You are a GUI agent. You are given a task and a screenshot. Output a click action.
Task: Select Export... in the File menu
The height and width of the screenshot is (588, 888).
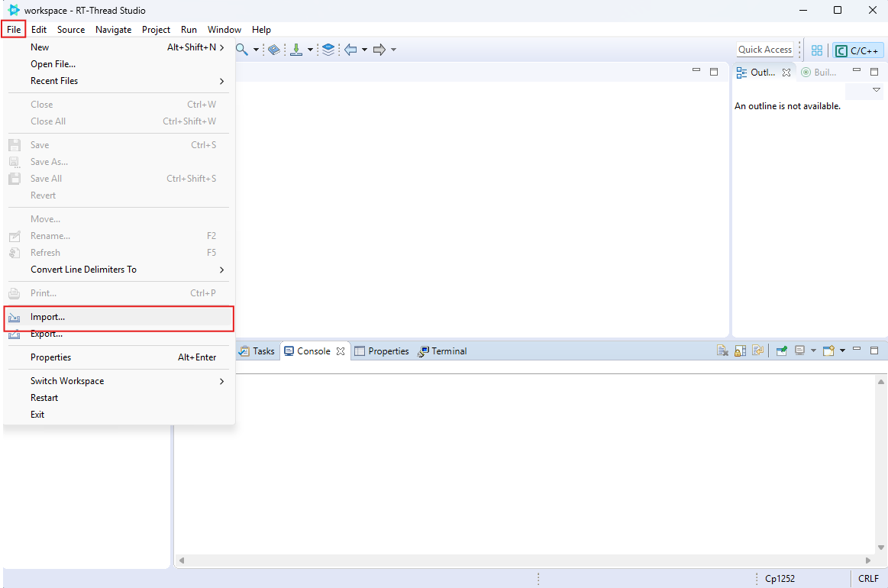coord(47,334)
